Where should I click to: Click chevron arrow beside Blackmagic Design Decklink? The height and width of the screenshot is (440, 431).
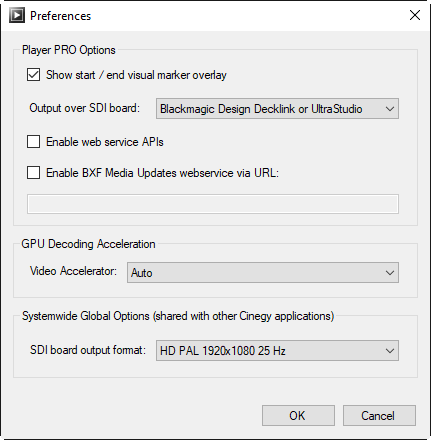pos(390,109)
